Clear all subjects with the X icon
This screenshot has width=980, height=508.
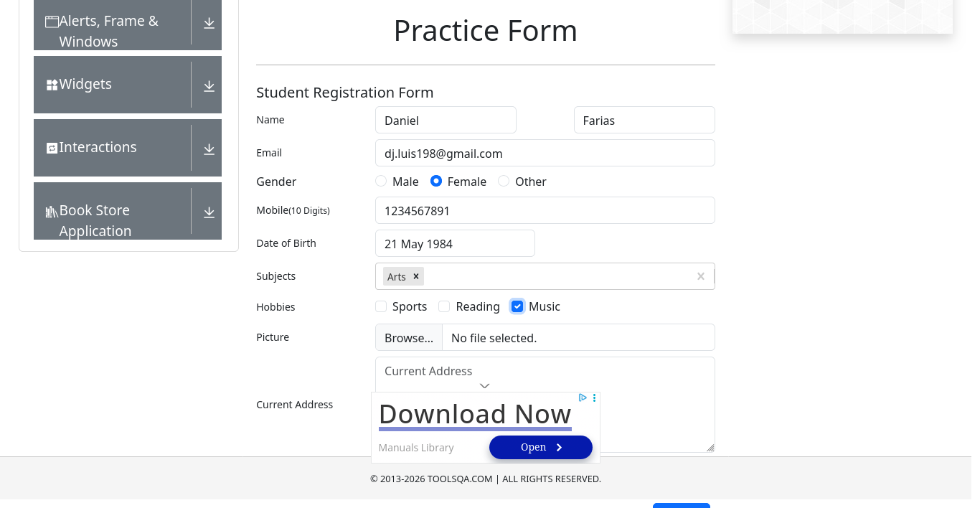[701, 276]
